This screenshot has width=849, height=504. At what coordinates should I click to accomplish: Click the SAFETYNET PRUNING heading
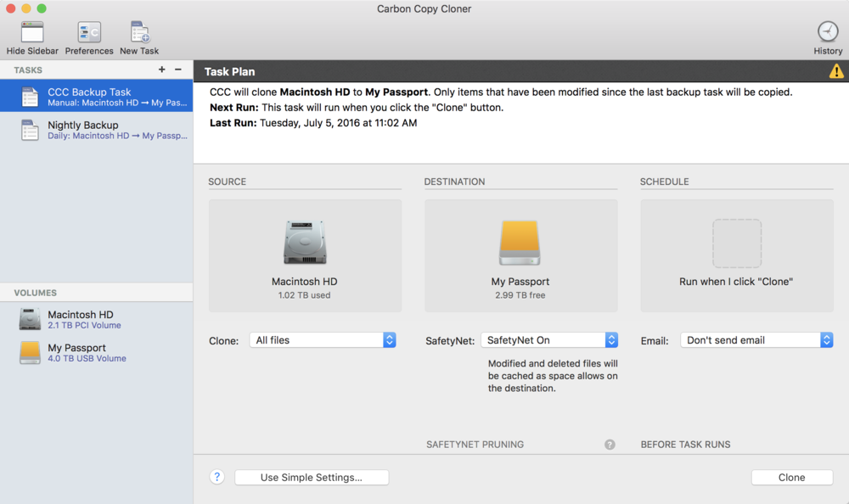click(475, 445)
